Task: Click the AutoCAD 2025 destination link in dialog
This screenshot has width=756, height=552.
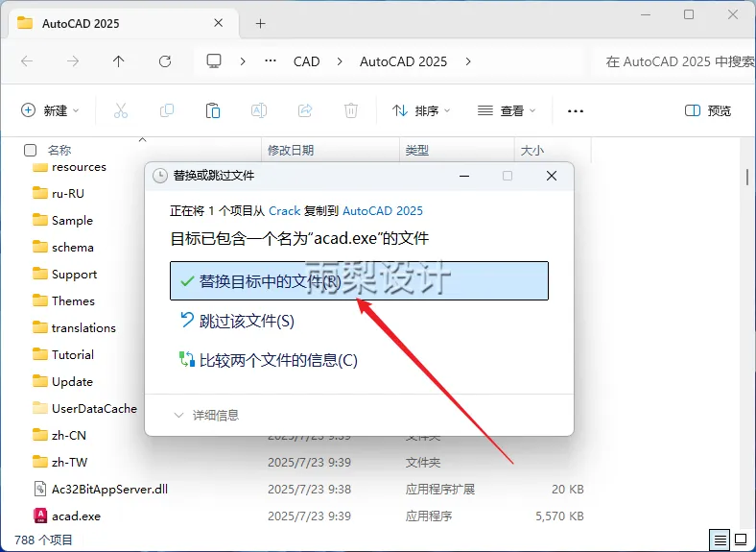Action: click(383, 211)
